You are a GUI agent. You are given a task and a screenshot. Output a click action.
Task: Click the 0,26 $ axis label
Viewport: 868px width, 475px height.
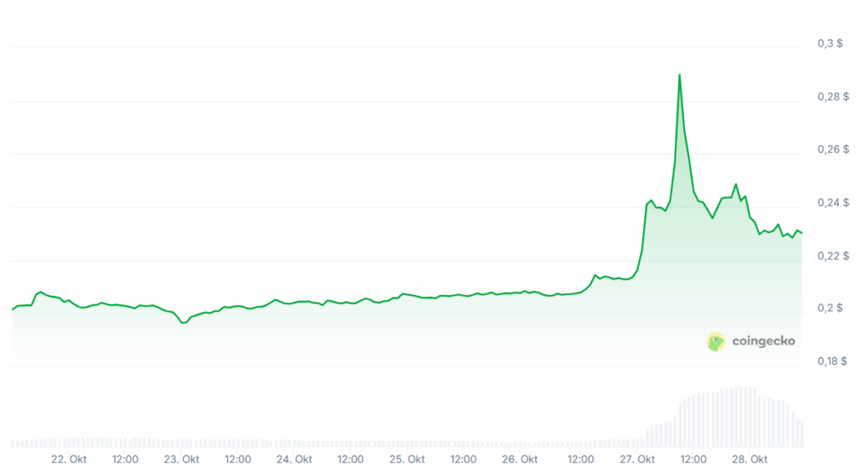832,149
